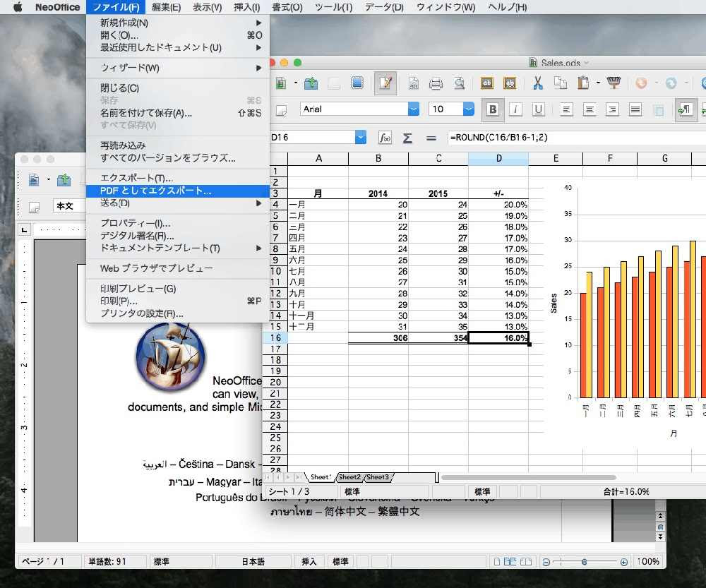706x588 pixels.
Task: Click the Writer zoom slider handle
Action: (584, 561)
